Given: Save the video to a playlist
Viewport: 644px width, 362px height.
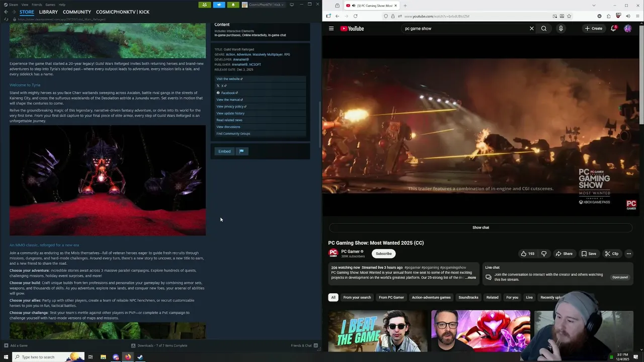Looking at the screenshot, I should (x=589, y=254).
